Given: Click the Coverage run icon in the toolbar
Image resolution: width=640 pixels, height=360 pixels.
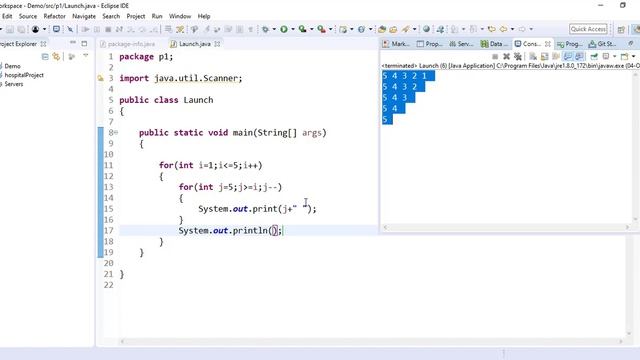Looking at the screenshot, I should click(302, 29).
